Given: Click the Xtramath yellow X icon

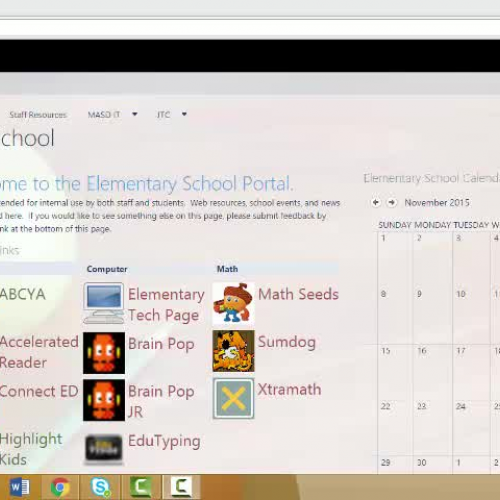Looking at the screenshot, I should tap(233, 398).
